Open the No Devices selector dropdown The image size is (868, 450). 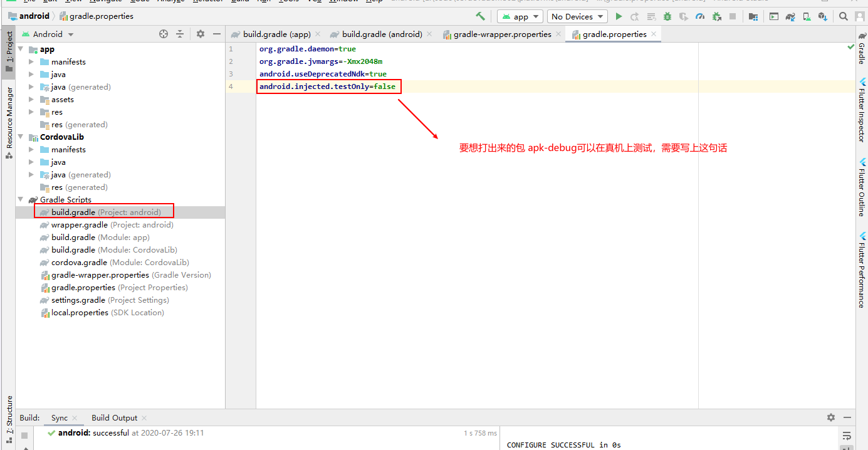[x=577, y=17]
